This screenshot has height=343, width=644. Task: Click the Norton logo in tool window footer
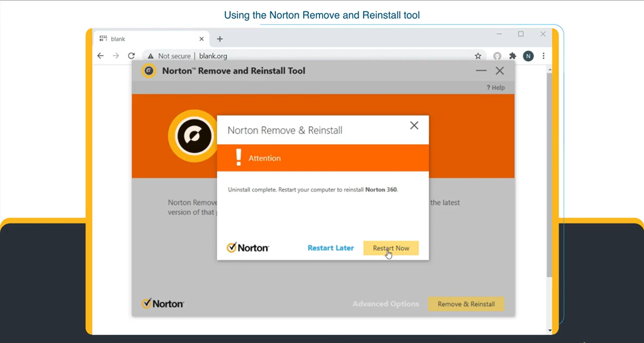tap(163, 304)
